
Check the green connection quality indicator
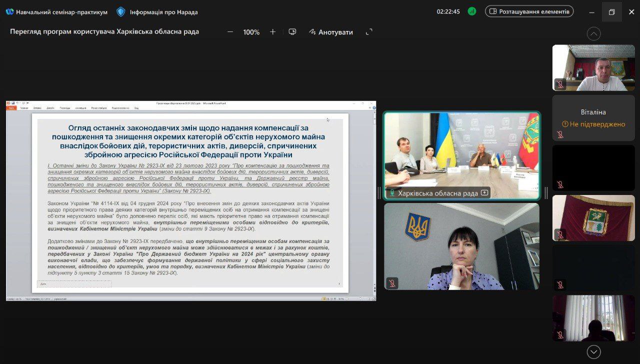(472, 11)
